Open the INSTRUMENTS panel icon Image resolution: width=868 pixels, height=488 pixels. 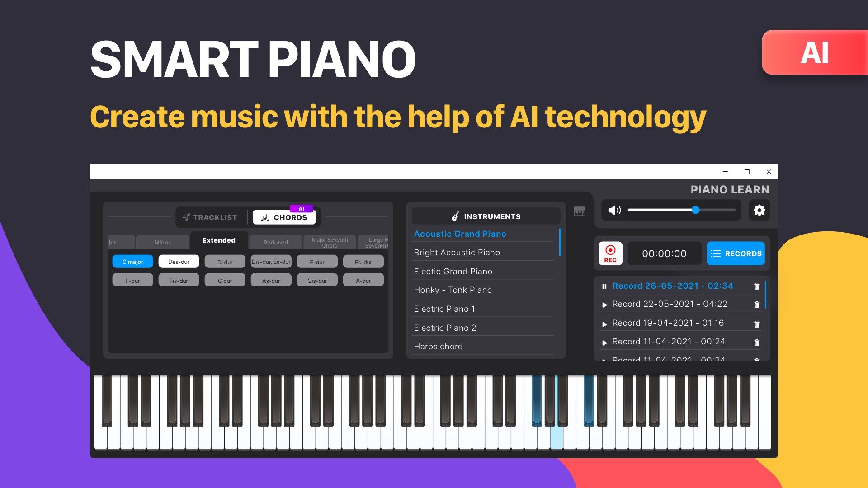(x=455, y=216)
